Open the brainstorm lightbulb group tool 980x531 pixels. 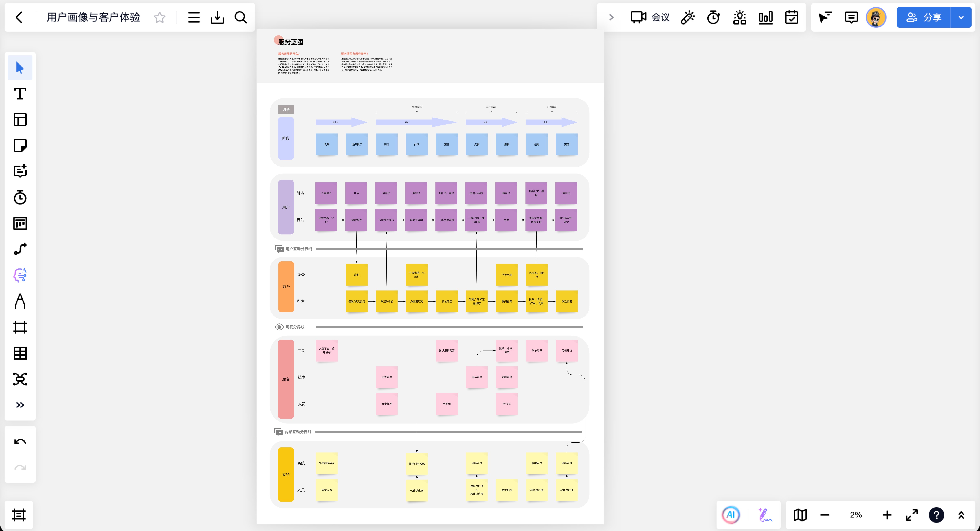[740, 17]
